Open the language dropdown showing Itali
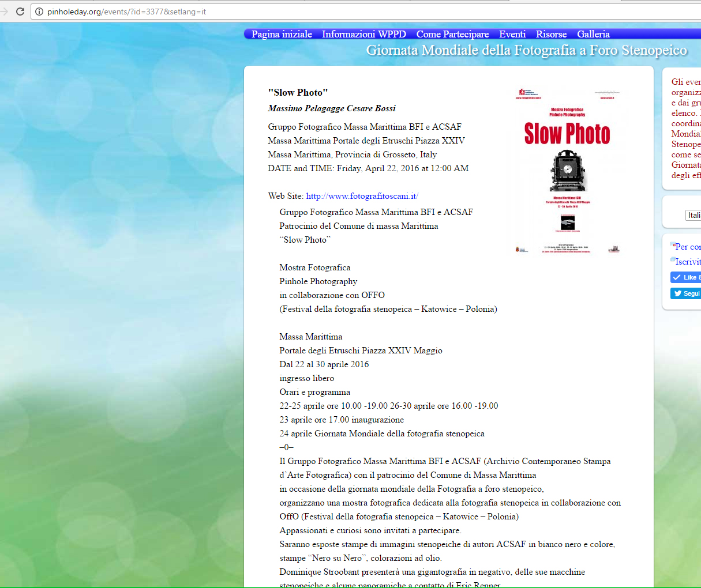The image size is (701, 588). click(693, 215)
